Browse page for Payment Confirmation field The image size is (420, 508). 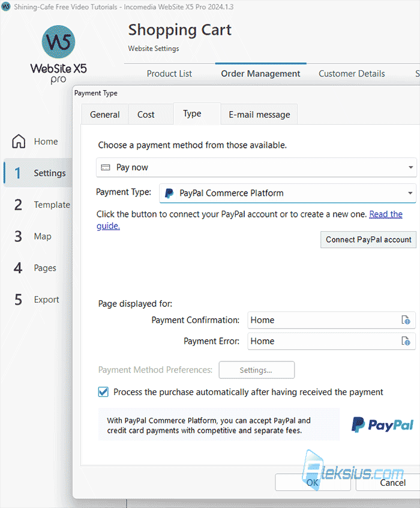pos(406,320)
